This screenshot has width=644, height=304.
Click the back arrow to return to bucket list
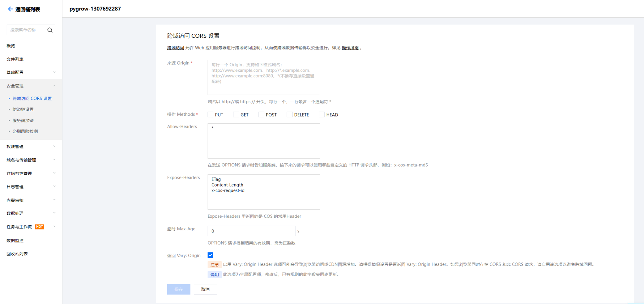coord(10,9)
